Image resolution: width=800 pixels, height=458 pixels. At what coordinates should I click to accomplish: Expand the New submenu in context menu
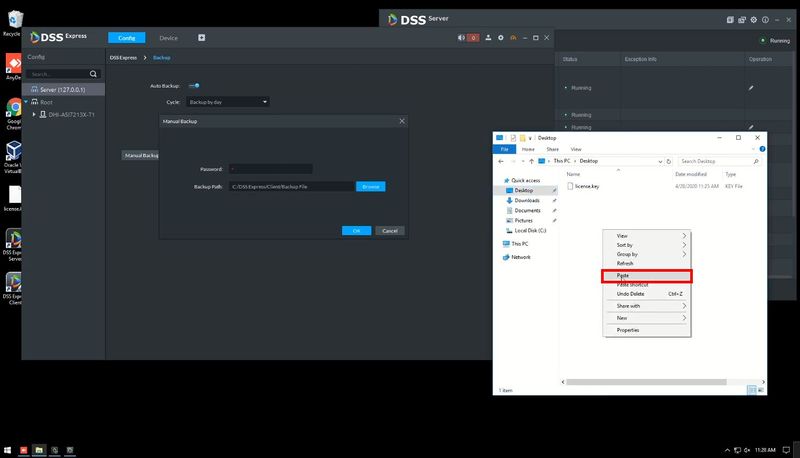646,318
